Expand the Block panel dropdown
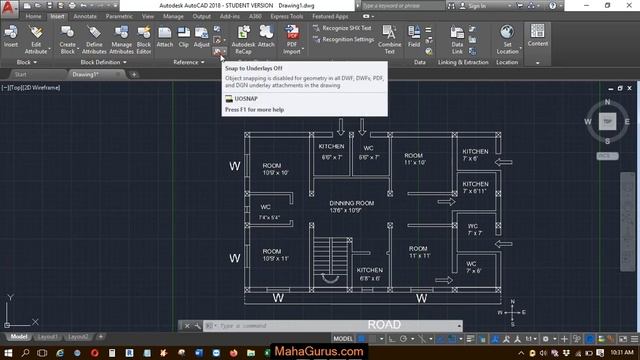640x360 pixels. [27, 62]
